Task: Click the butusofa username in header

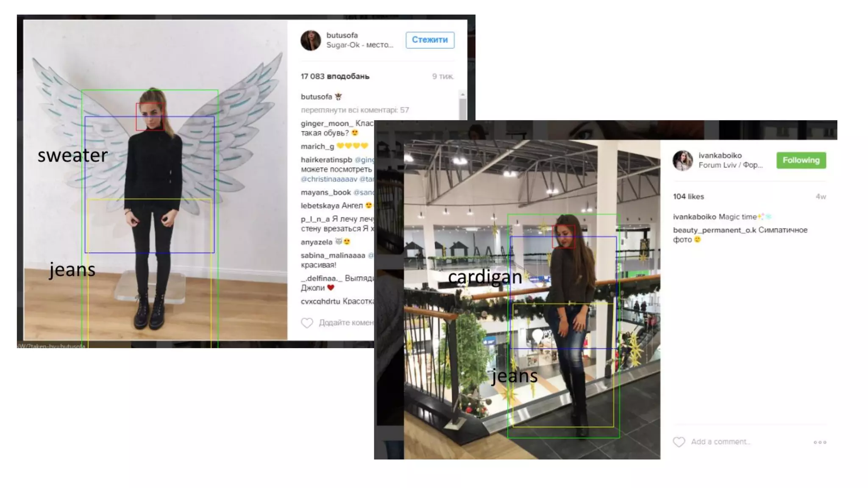Action: pyautogui.click(x=342, y=35)
